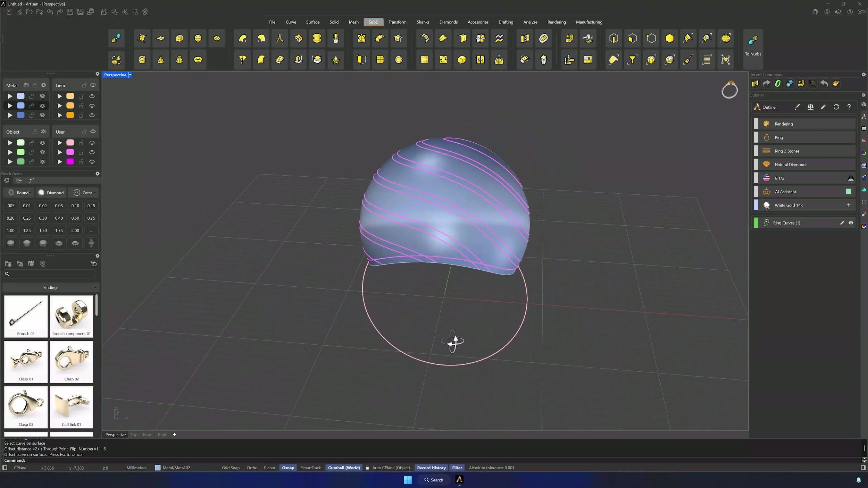Select the SubD box primitive tool
868x488 pixels.
click(180, 38)
